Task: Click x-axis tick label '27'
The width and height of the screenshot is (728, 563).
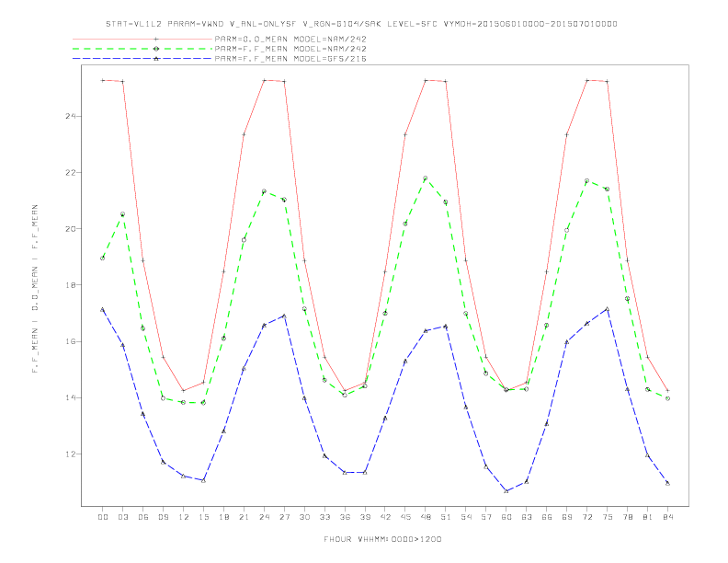Action: click(x=284, y=517)
